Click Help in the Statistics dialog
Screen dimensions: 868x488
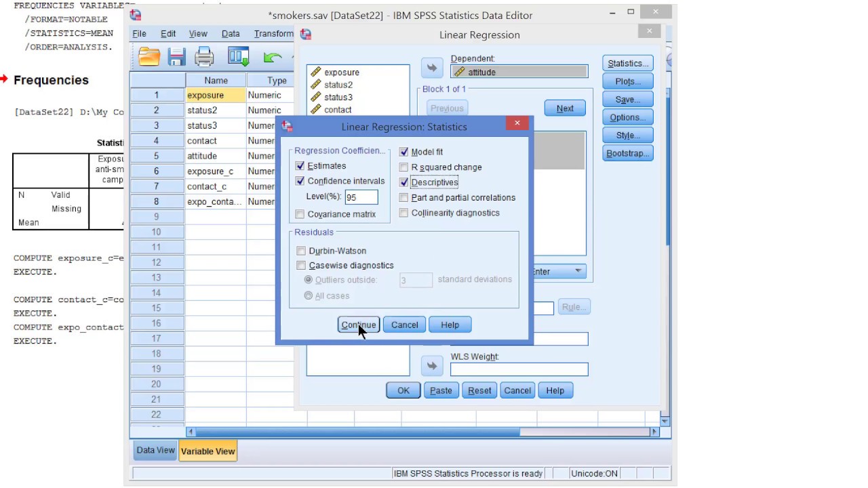tap(450, 325)
